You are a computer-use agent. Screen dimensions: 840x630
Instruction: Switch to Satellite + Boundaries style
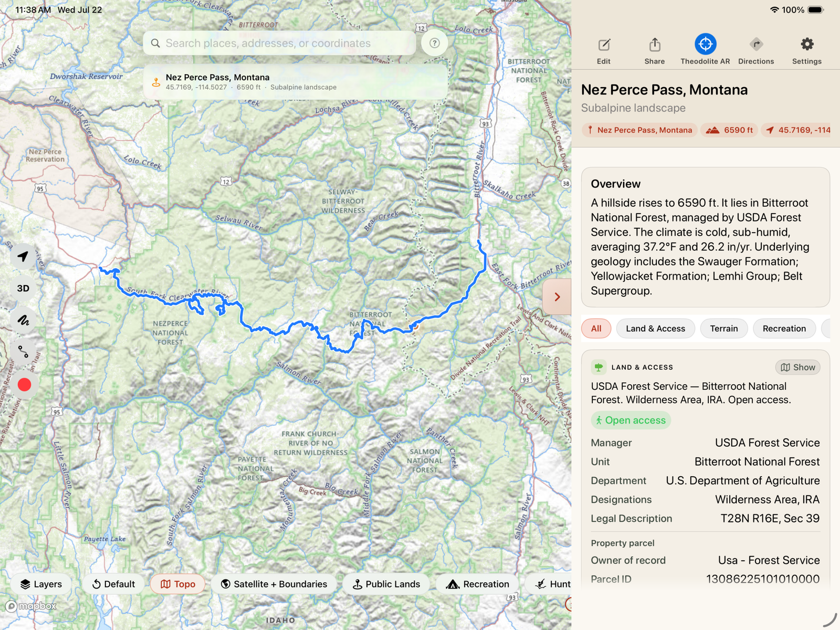pos(274,584)
